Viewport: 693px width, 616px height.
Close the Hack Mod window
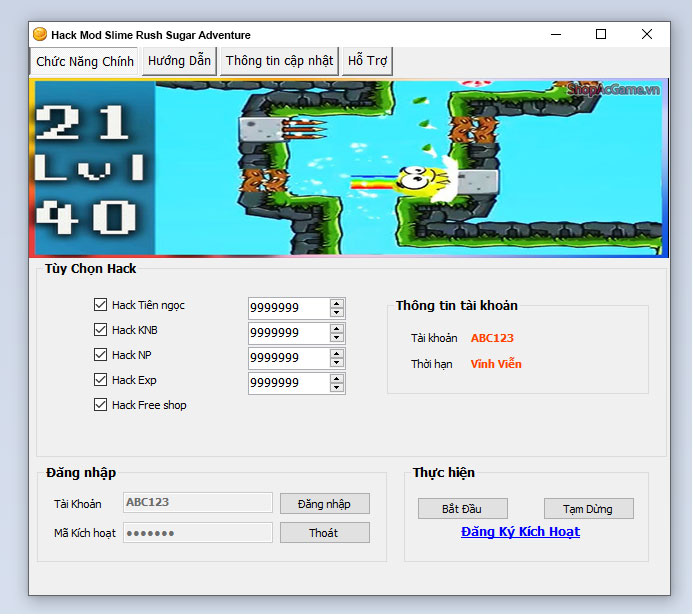(x=647, y=34)
